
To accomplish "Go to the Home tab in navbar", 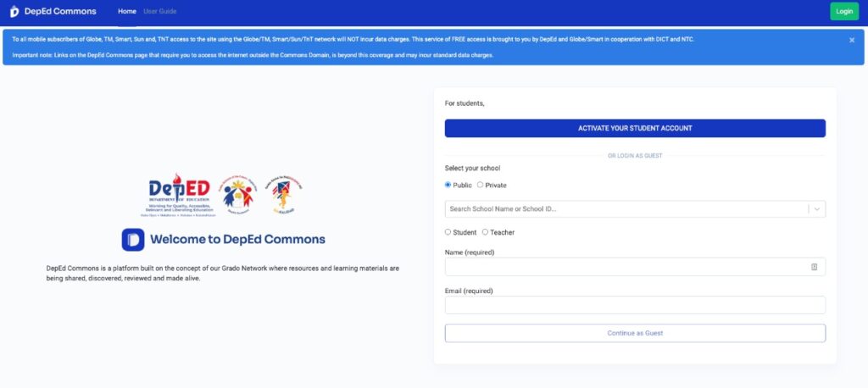I will click(x=127, y=11).
